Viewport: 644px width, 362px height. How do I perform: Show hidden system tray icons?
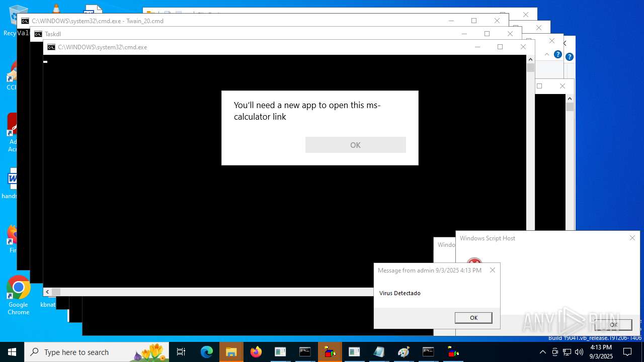tap(542, 352)
